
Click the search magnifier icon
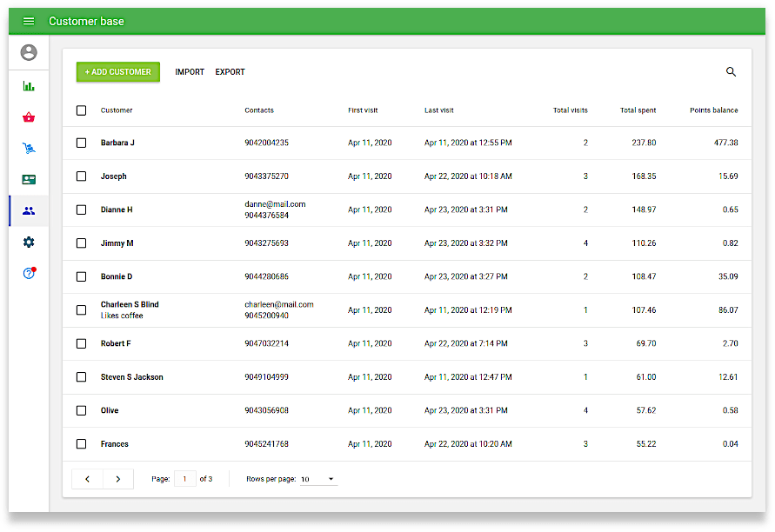[731, 72]
